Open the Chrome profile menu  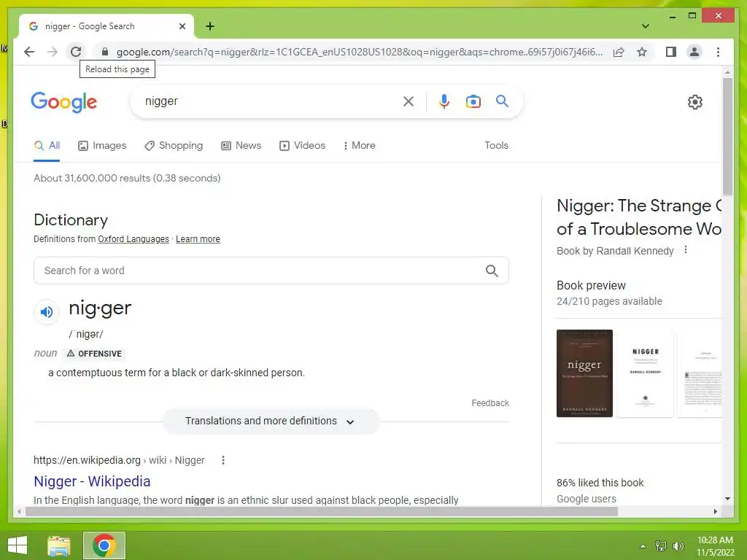point(694,52)
